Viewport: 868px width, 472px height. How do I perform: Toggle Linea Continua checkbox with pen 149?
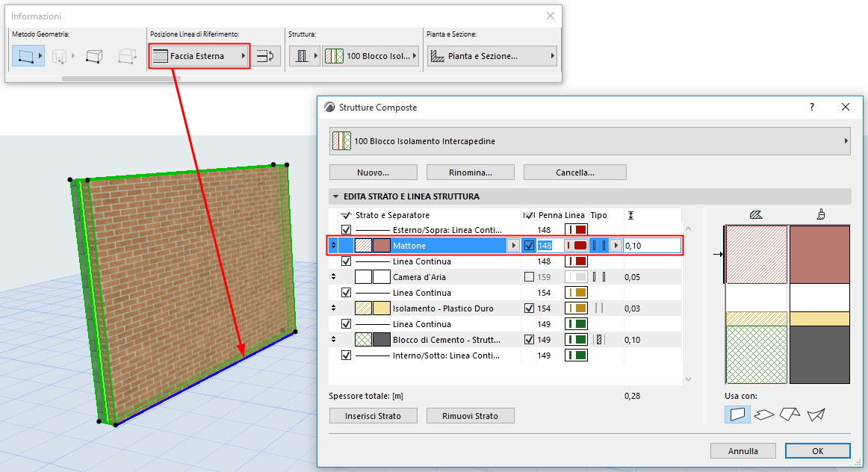coord(346,324)
